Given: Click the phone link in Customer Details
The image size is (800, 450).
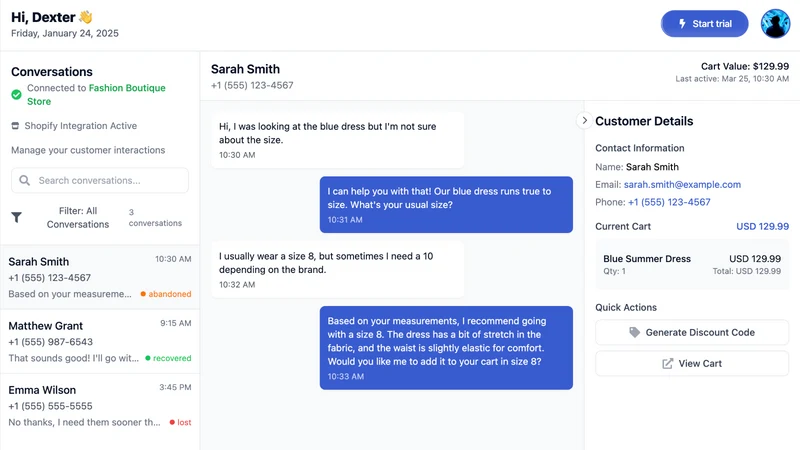Looking at the screenshot, I should coord(669,202).
